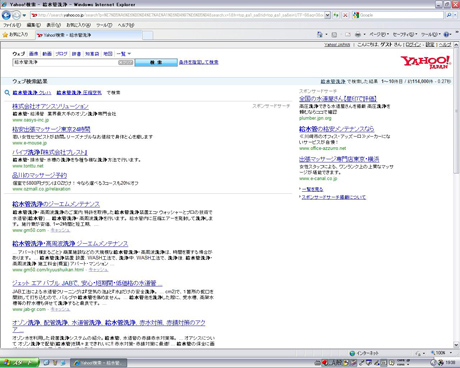Click the 地図 search category link

click(x=108, y=54)
